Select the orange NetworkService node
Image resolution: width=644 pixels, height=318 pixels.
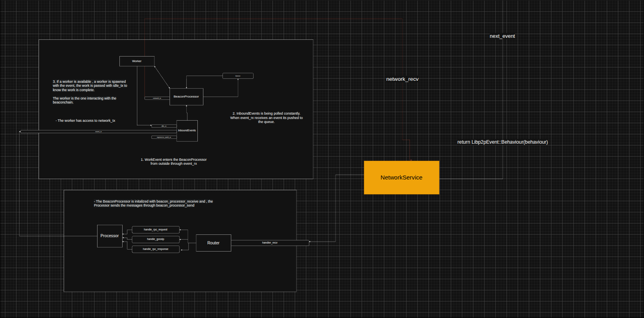(x=402, y=178)
